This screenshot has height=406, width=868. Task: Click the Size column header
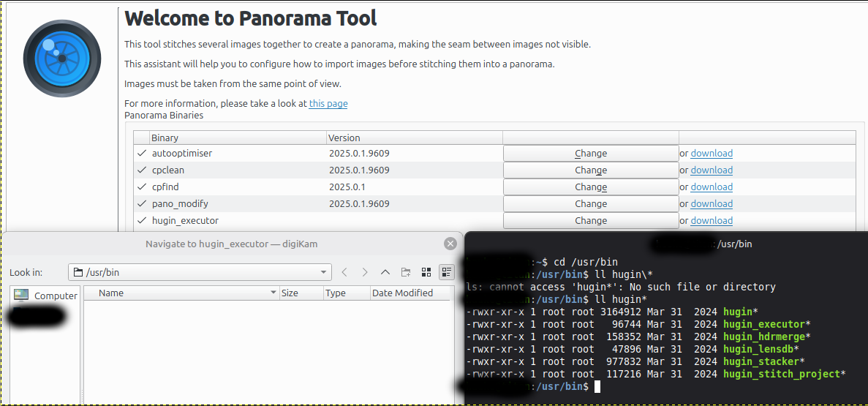(x=290, y=293)
